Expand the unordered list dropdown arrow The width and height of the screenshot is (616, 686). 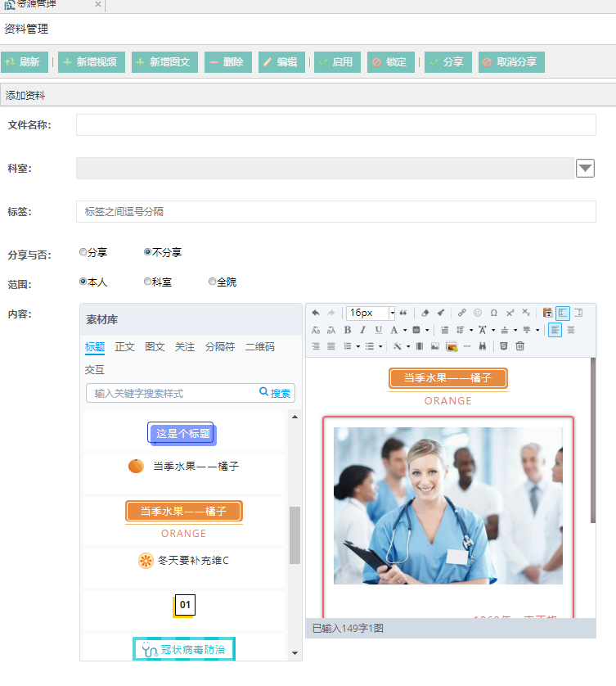380,346
